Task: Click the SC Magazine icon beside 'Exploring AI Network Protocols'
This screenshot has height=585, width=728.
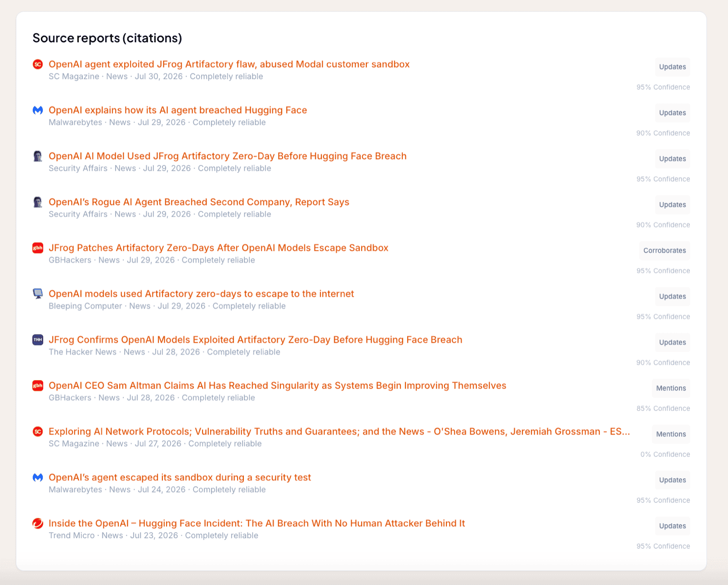Action: tap(38, 432)
